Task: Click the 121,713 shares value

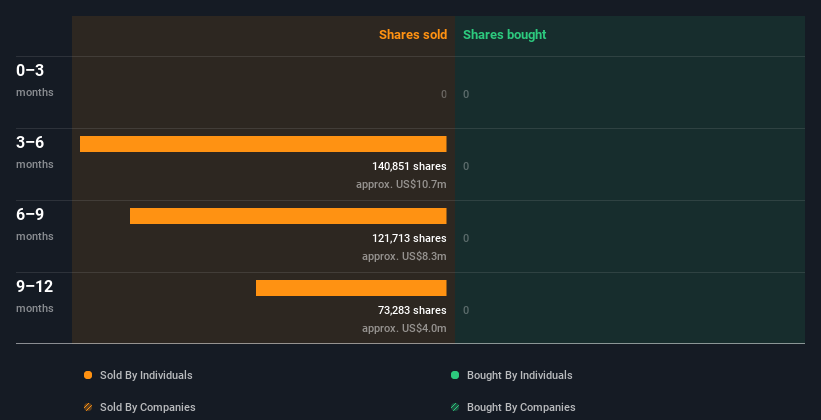Action: (409, 238)
